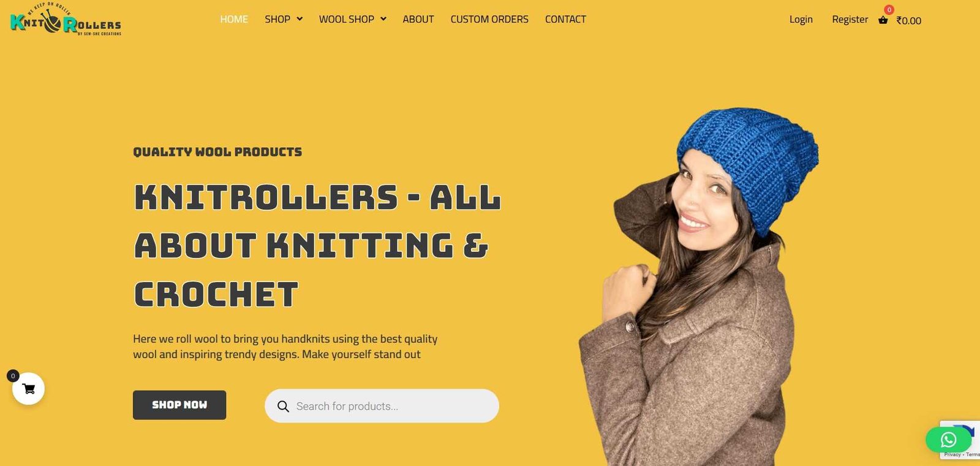The width and height of the screenshot is (980, 466).
Task: Go to the HOME menu item
Action: coord(234,19)
